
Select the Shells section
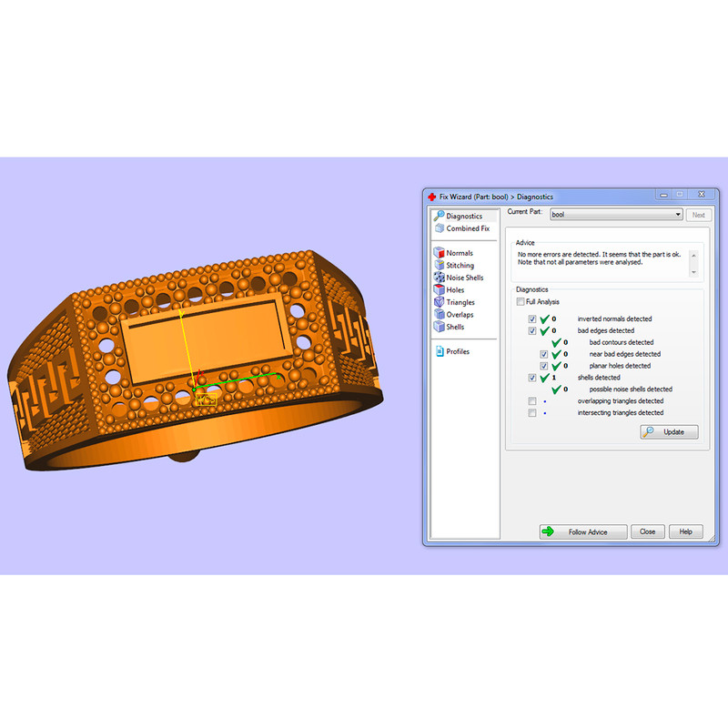pos(455,327)
